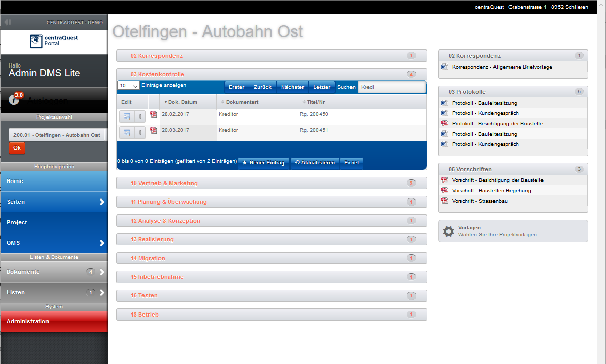Click the Vorlagen gear icon
The image size is (606, 364).
point(449,231)
